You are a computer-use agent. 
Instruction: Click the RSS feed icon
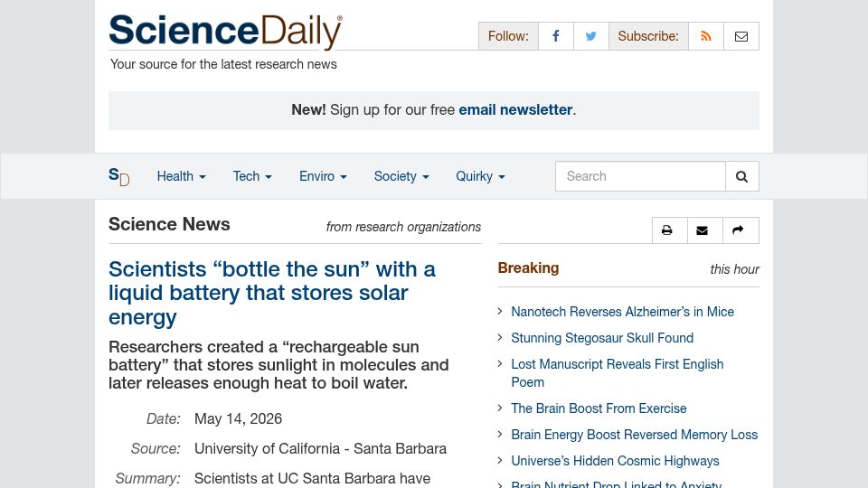pyautogui.click(x=706, y=36)
